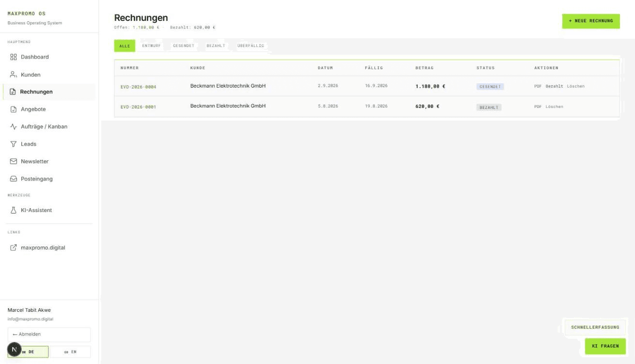This screenshot has height=364, width=635.
Task: Click the FÄLLIG column header
Action: coord(374,68)
